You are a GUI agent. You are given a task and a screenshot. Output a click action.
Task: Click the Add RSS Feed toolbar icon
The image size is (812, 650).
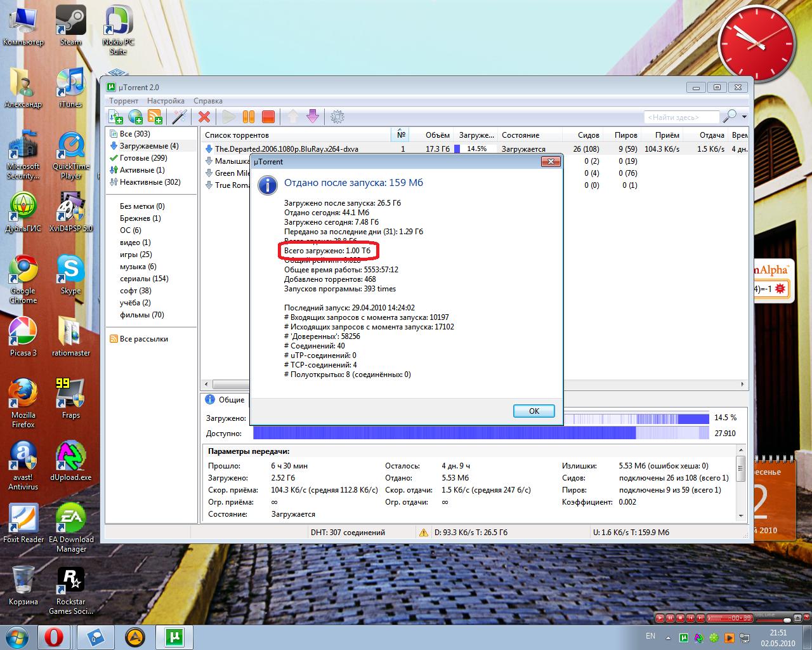coord(155,116)
